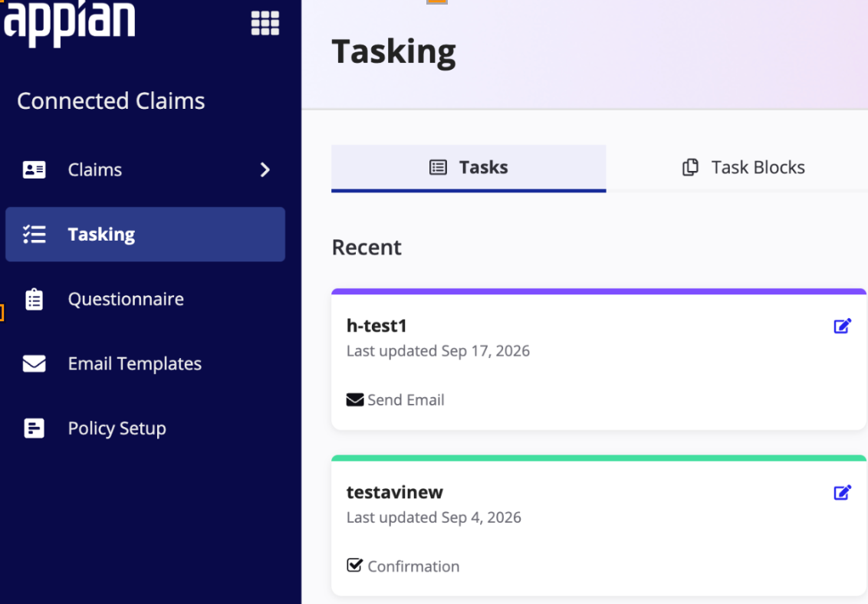Edit the h-test1 task
The width and height of the screenshot is (868, 604).
pyautogui.click(x=842, y=327)
